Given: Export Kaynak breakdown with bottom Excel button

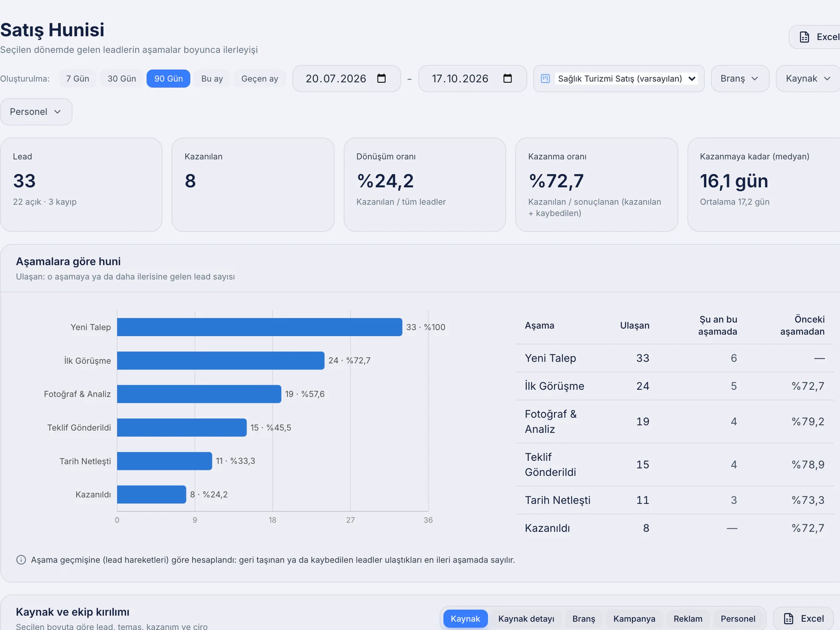Looking at the screenshot, I should pos(803,619).
